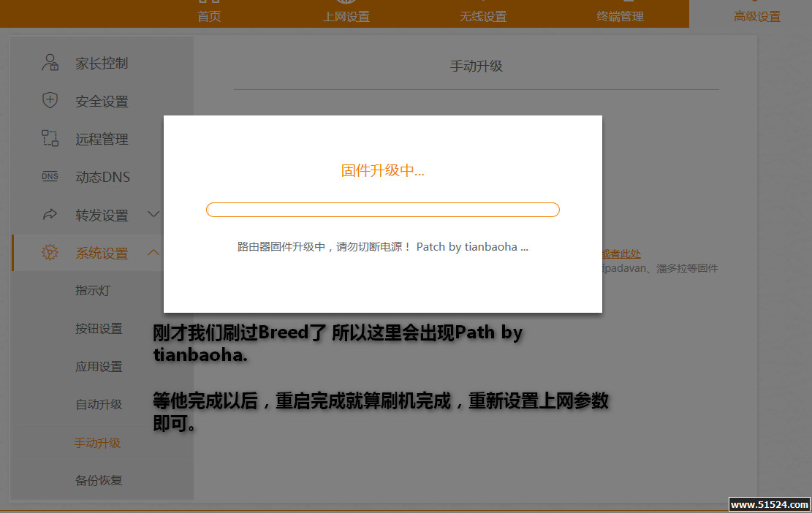Click the firmware upgrade progress bar
The width and height of the screenshot is (812, 513).
click(382, 210)
